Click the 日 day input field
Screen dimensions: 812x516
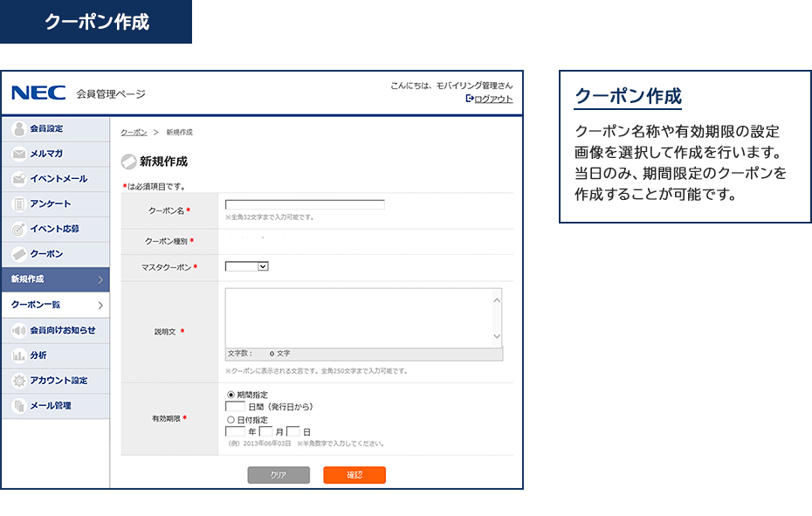coord(293,431)
